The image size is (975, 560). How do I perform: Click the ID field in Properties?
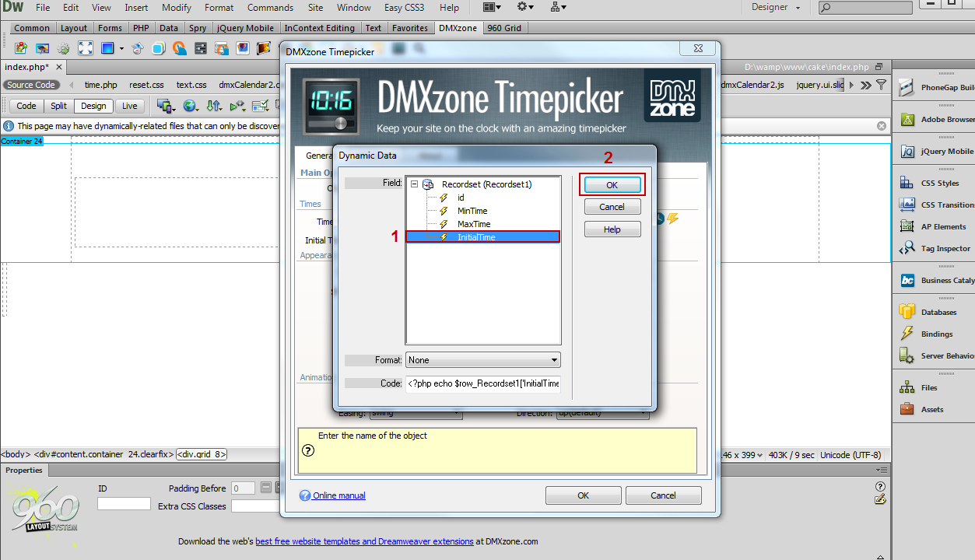coord(124,504)
